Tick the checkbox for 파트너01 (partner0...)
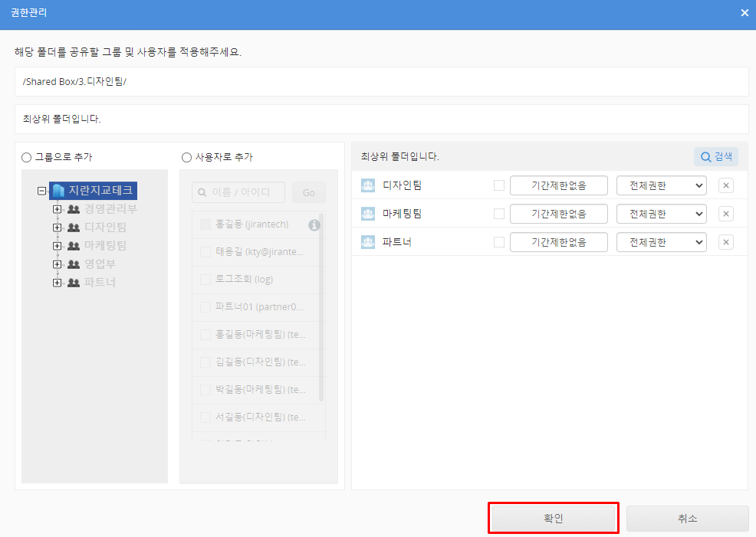The image size is (756, 537). 205,306
